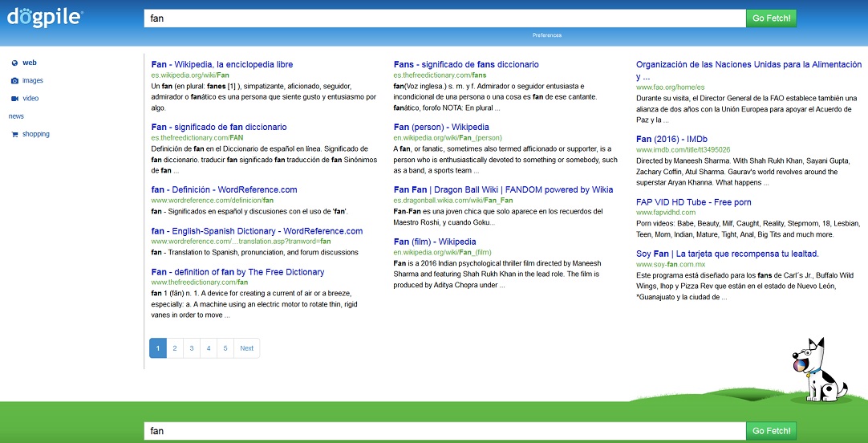The height and width of the screenshot is (443, 868).
Task: Focus the bottom search field containing fan
Action: coord(445,432)
